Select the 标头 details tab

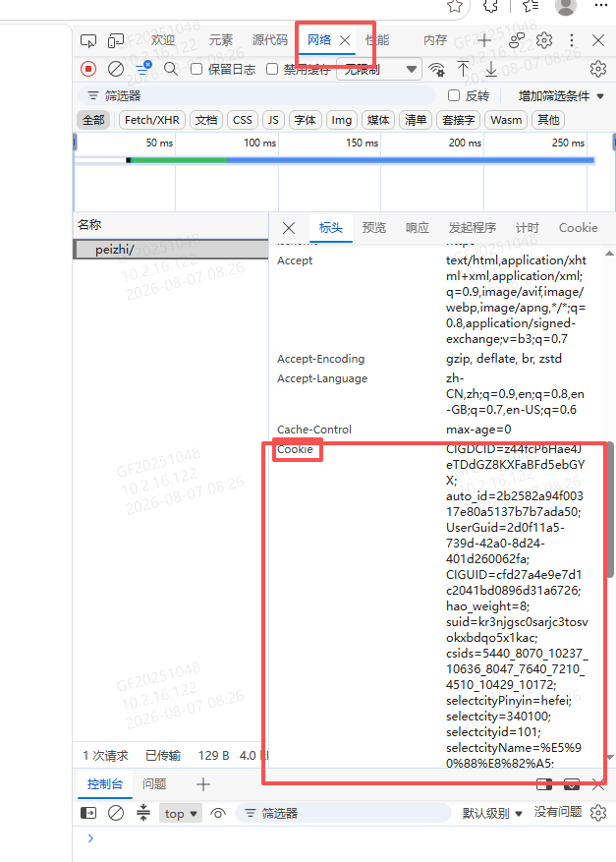pos(331,228)
